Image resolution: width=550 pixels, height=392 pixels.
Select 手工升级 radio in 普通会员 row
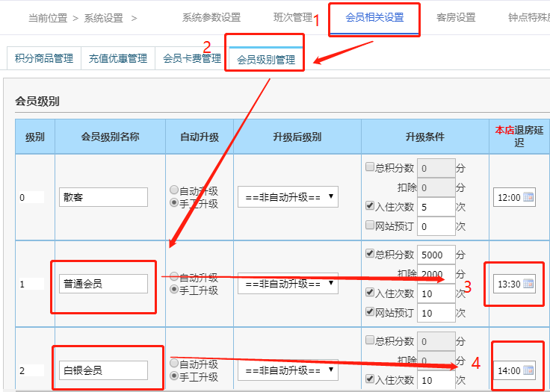(174, 289)
